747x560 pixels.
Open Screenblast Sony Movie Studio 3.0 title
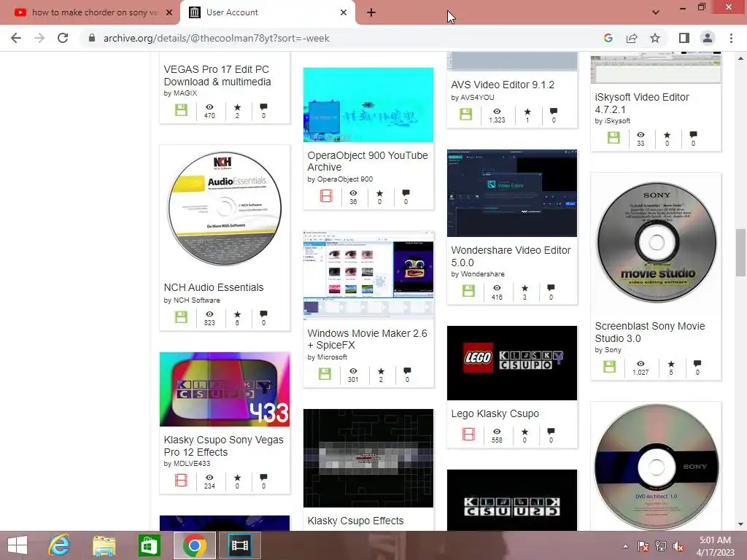(x=650, y=332)
